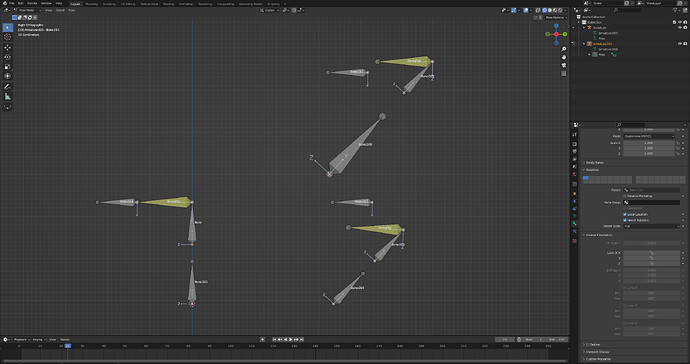Switch to solid viewport shading
Viewport: 690px width, 364px height.
[x=550, y=10]
